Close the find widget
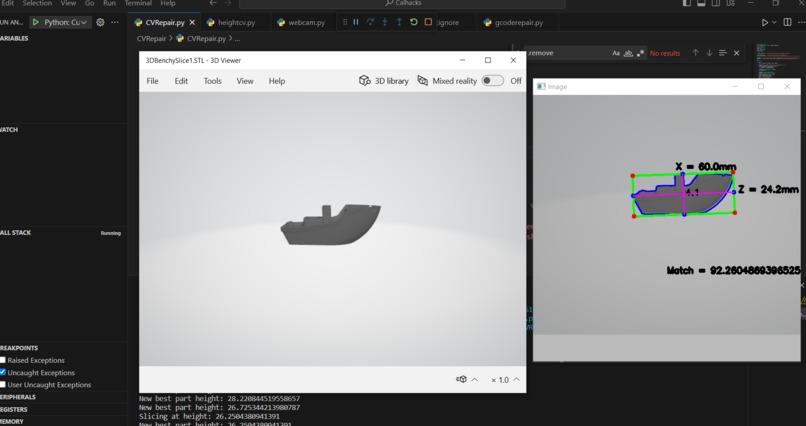The height and width of the screenshot is (426, 806). (737, 53)
